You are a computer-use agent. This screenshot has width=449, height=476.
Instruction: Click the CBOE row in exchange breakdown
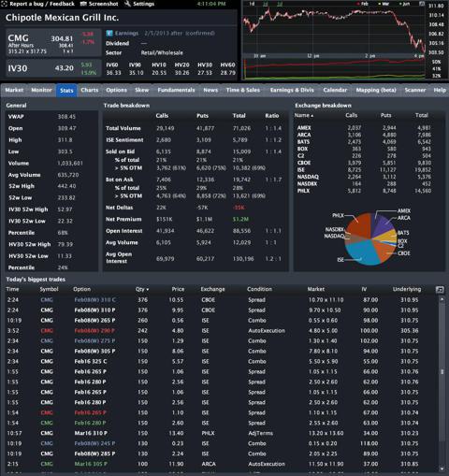364,163
